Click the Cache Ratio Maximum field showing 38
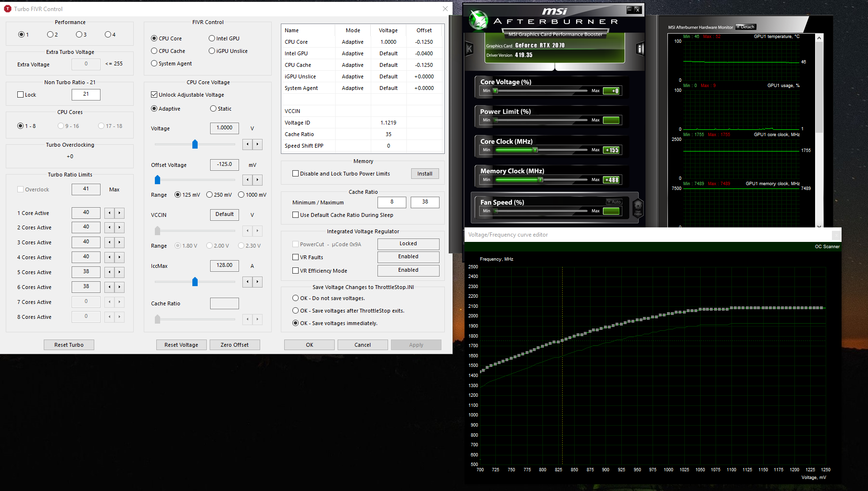Viewport: 868px width, 491px height. 425,202
